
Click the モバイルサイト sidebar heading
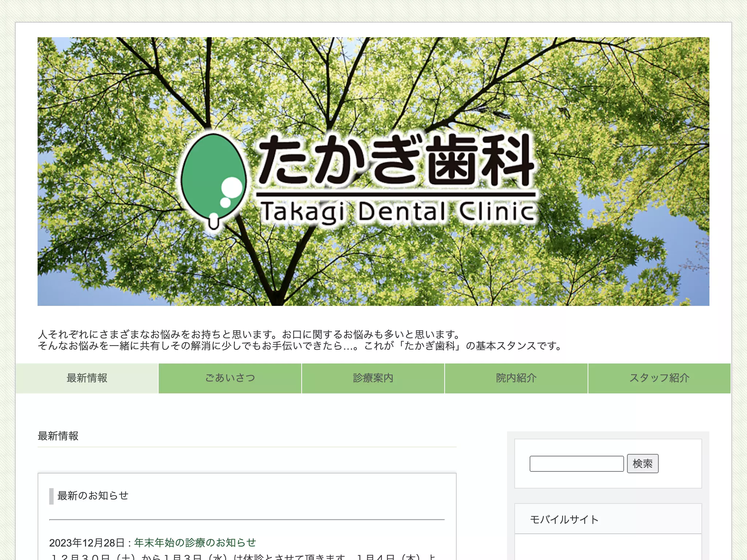[x=564, y=520]
